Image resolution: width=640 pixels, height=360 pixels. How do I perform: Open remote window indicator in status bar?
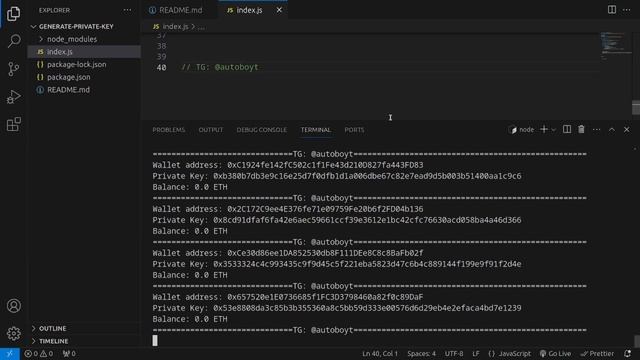pos(10,354)
